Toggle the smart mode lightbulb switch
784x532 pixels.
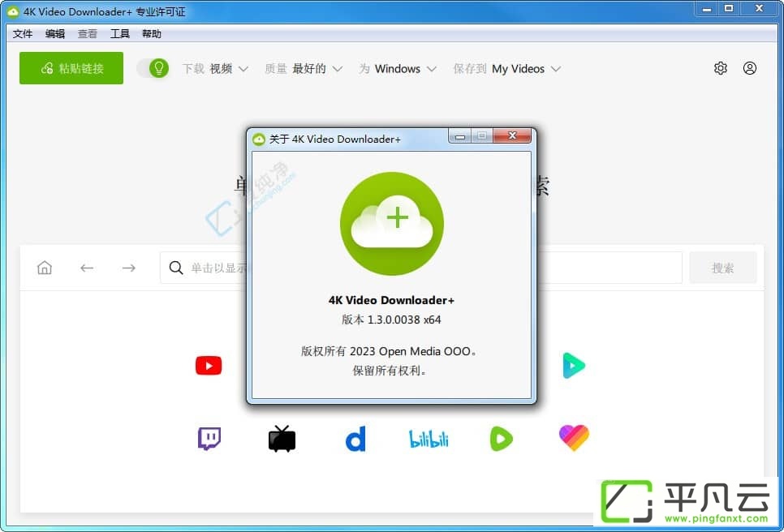[153, 68]
